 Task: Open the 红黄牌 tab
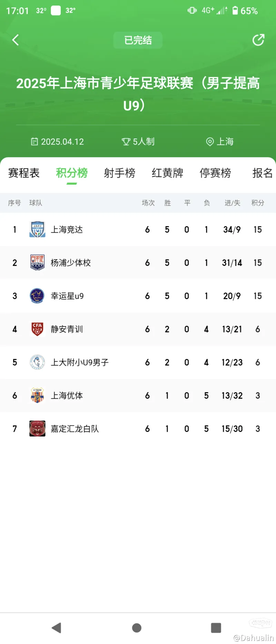(167, 173)
